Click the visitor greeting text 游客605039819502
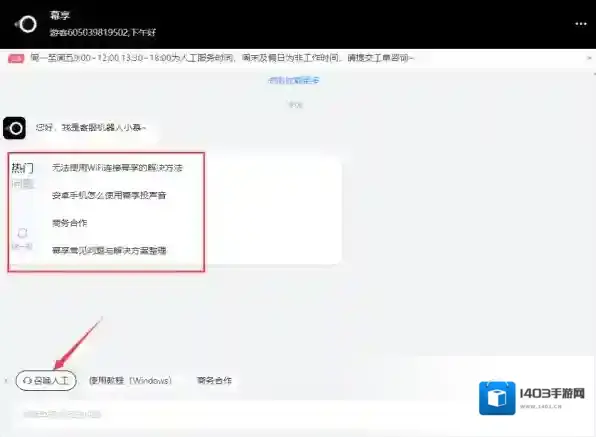596x437 pixels. point(88,33)
